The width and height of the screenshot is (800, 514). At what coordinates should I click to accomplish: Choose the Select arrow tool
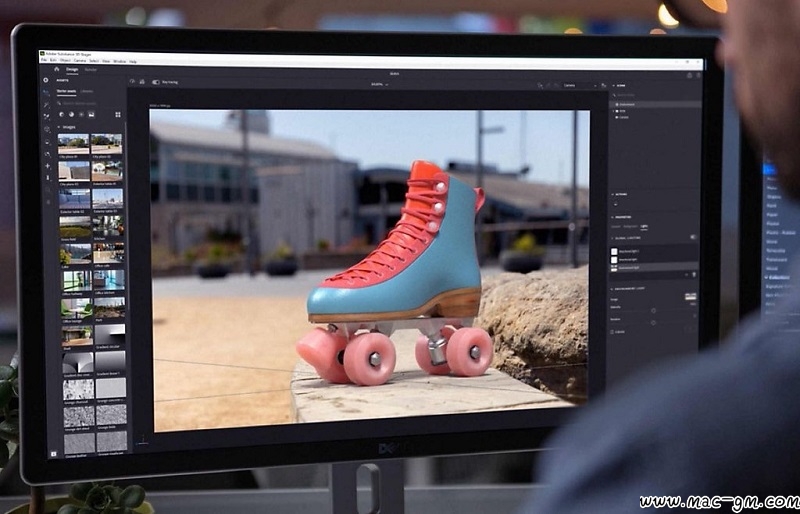coord(46,92)
